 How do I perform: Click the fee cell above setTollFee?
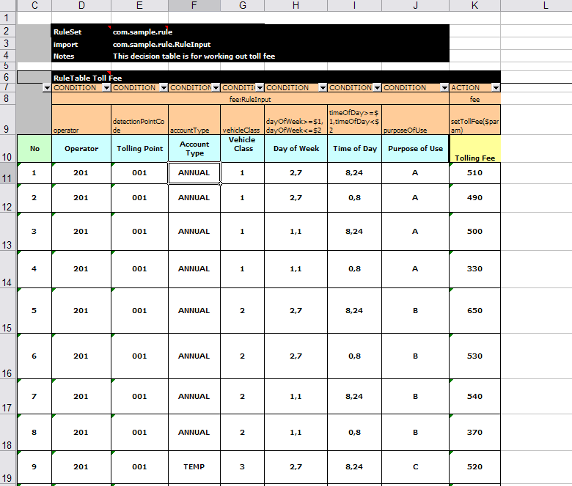click(475, 99)
